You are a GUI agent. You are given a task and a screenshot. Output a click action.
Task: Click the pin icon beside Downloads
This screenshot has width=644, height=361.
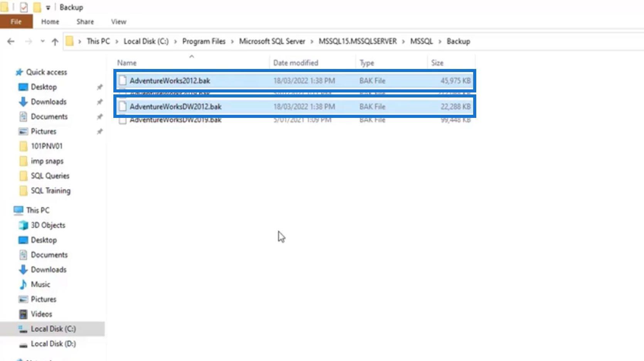pyautogui.click(x=99, y=102)
